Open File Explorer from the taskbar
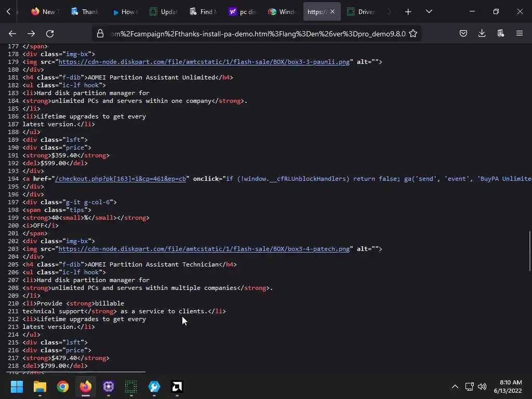Screen dimensions: 532x399 [x=39, y=387]
